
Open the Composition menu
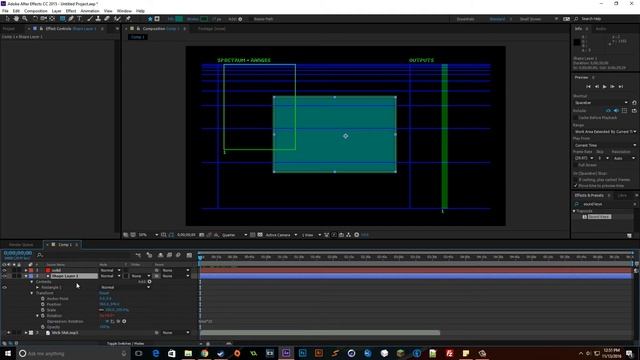click(36, 11)
